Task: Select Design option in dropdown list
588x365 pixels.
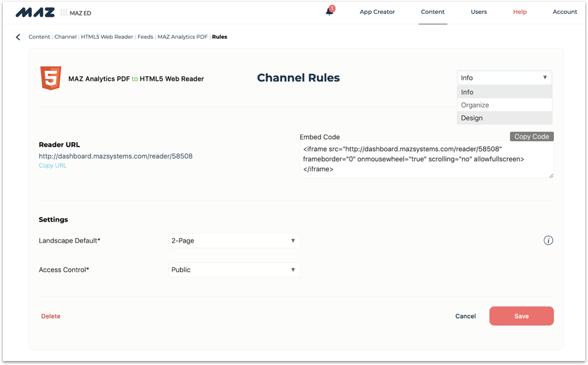Action: 504,118
